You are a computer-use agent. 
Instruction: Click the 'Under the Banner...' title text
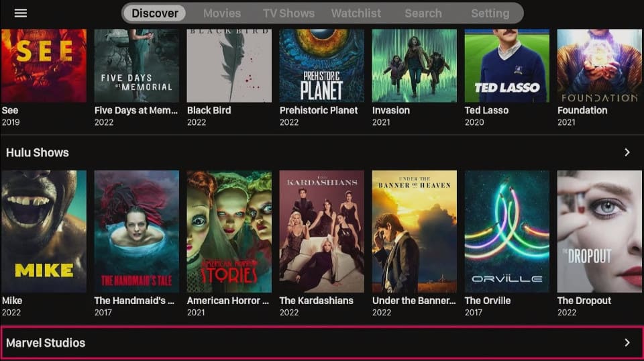tap(414, 300)
